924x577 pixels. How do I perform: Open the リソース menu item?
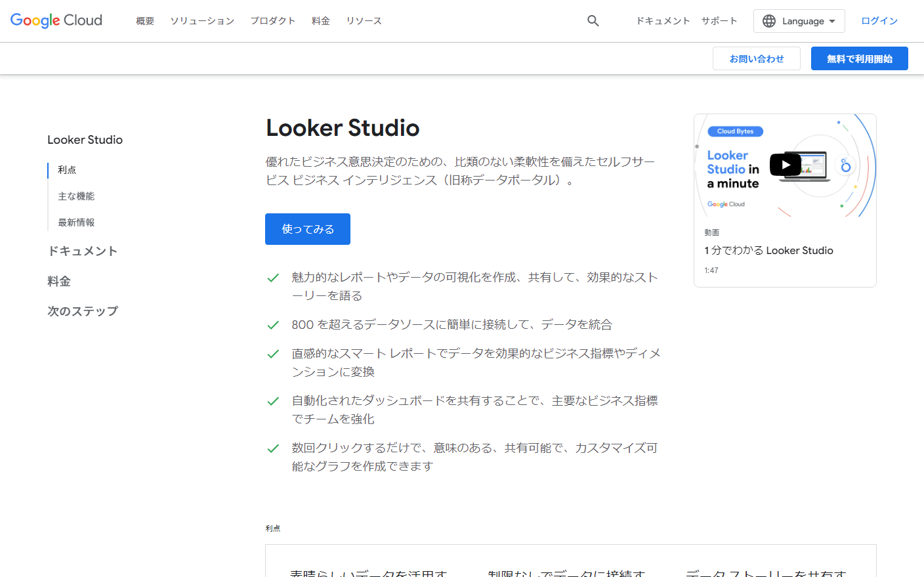pyautogui.click(x=364, y=20)
